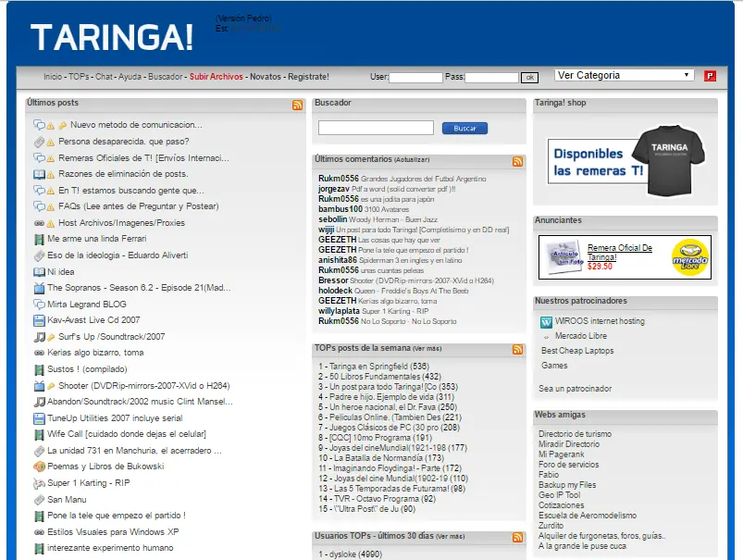Open Ayuda in the nav bar
The image size is (743, 560).
click(x=130, y=76)
